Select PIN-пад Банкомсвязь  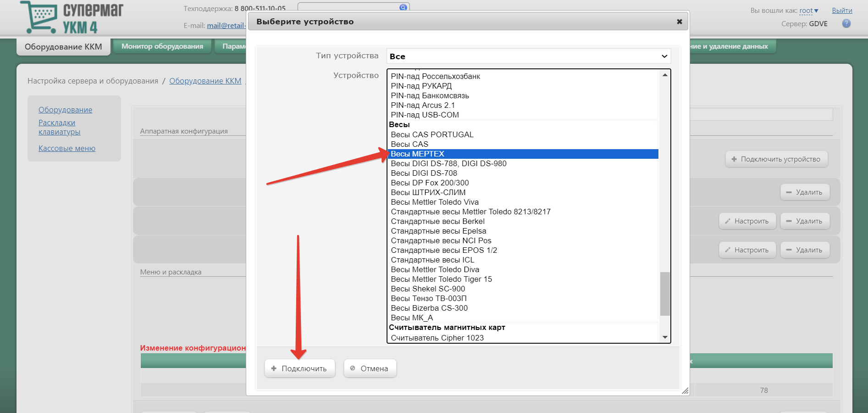pyautogui.click(x=523, y=95)
